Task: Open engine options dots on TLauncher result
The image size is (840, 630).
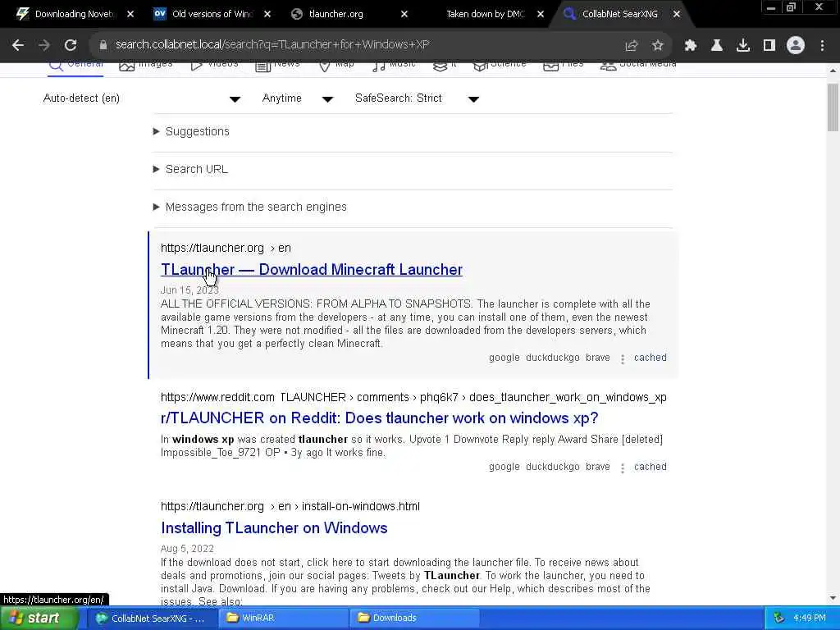Action: pos(623,359)
